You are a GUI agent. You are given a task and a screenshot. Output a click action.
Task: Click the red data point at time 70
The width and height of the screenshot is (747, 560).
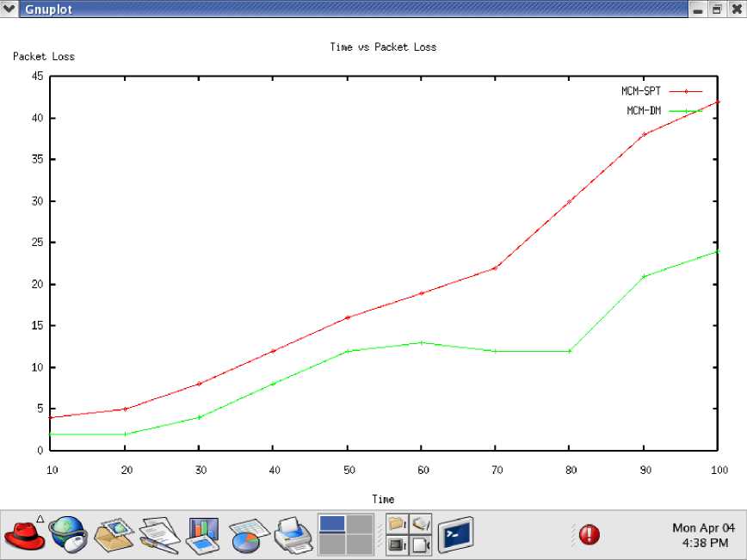click(x=495, y=268)
